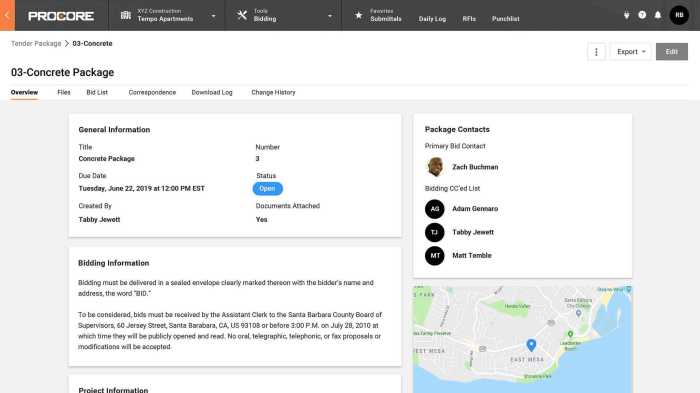
Task: Click the Tools wrench icon
Action: (x=242, y=15)
